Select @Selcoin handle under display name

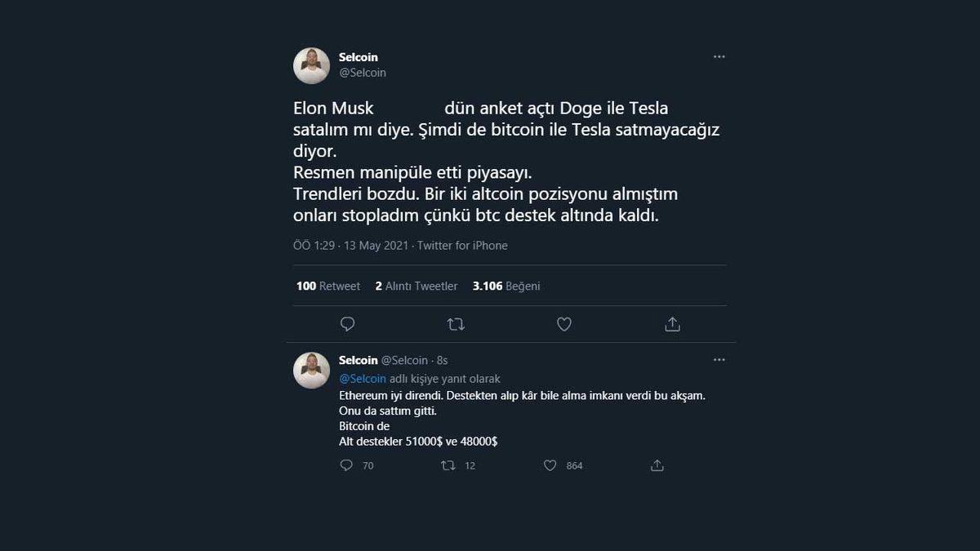tap(363, 72)
